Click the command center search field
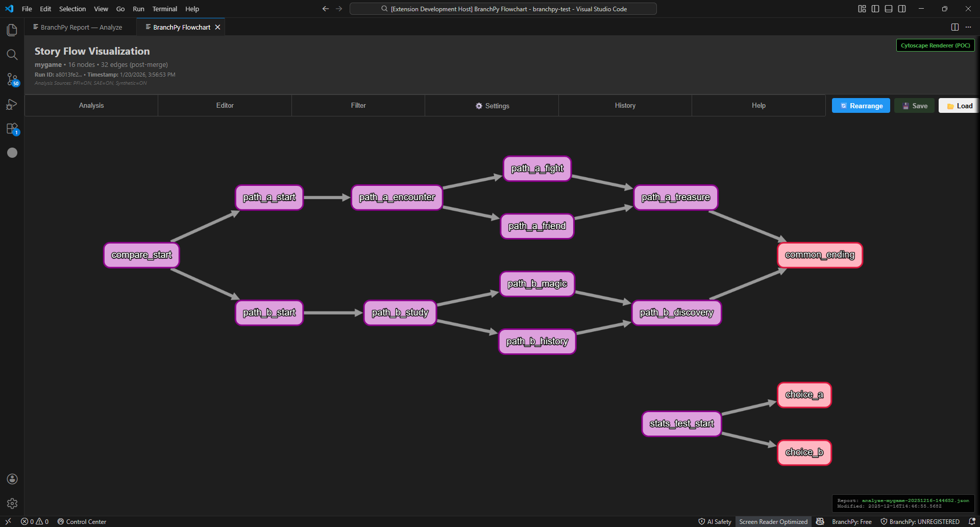Screen dimensions: 980x527 click(x=503, y=9)
